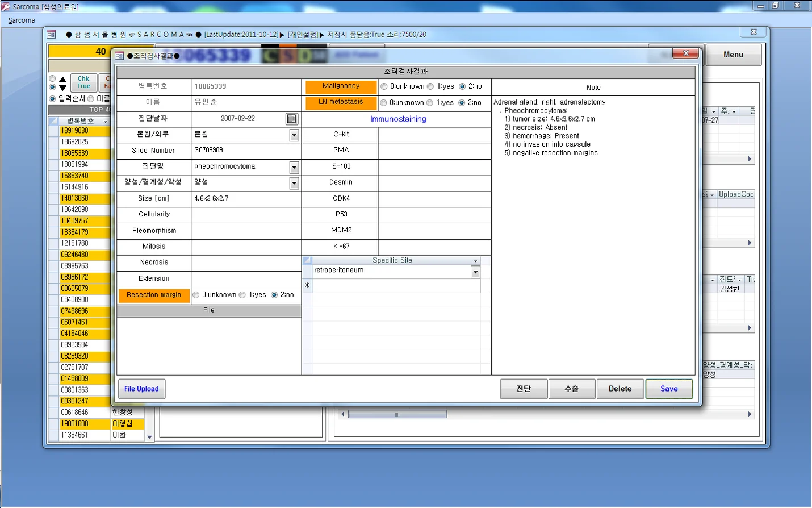Click the Slide_Number field S0709909
The height and width of the screenshot is (508, 812).
coord(246,151)
